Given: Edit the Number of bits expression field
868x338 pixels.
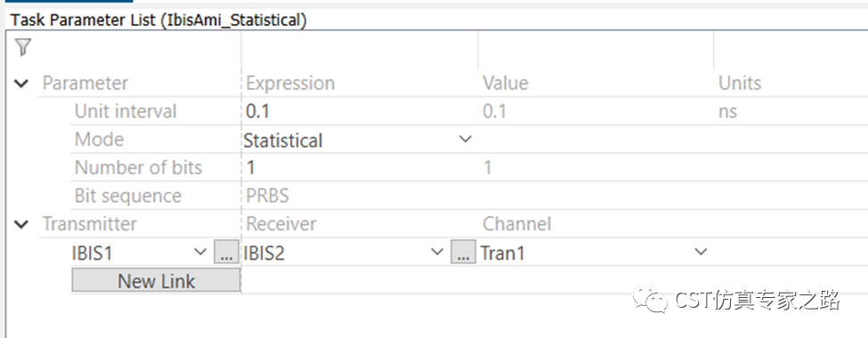Looking at the screenshot, I should [x=360, y=167].
